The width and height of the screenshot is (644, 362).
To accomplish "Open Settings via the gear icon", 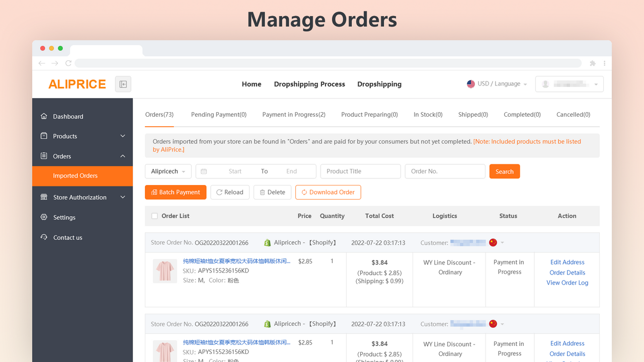I will (45, 217).
